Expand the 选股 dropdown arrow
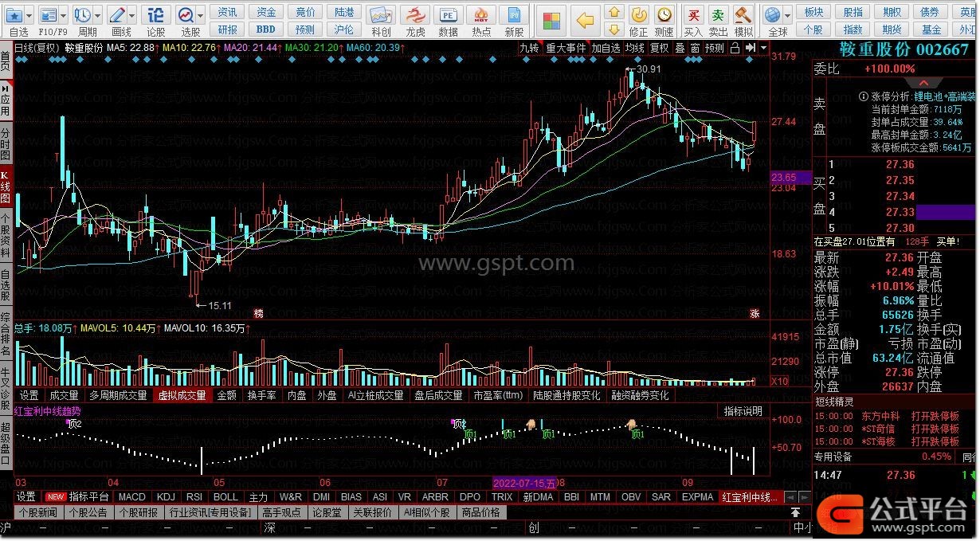Screen dimensions: 980x541 pos(201,14)
